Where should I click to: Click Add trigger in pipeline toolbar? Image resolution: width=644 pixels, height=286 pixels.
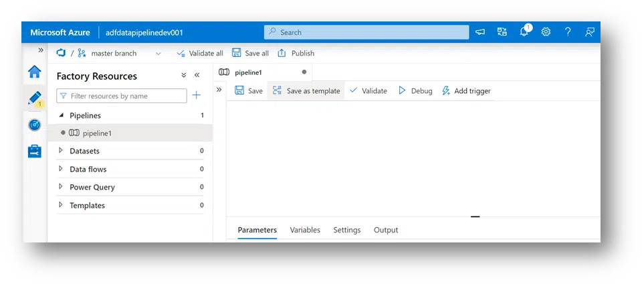[466, 91]
